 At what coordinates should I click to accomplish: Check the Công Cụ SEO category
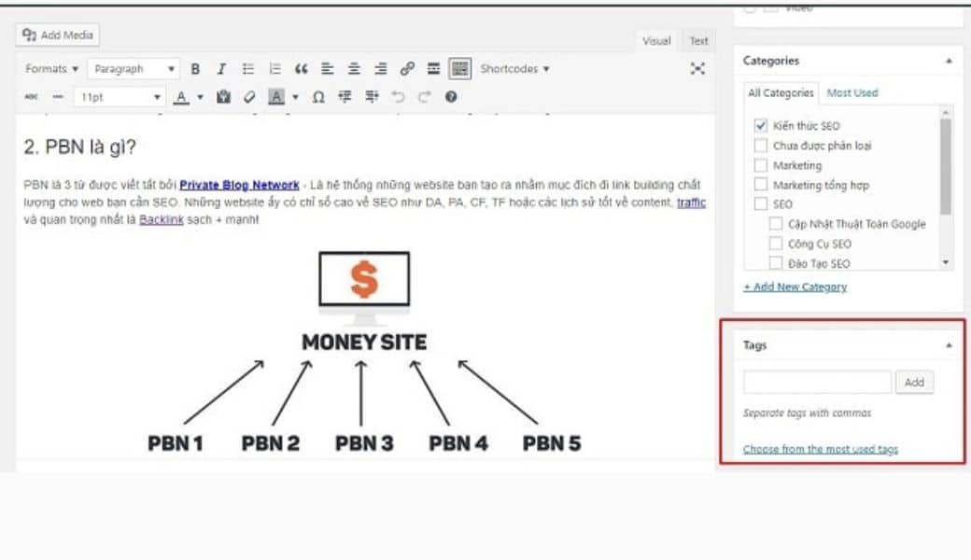[775, 244]
